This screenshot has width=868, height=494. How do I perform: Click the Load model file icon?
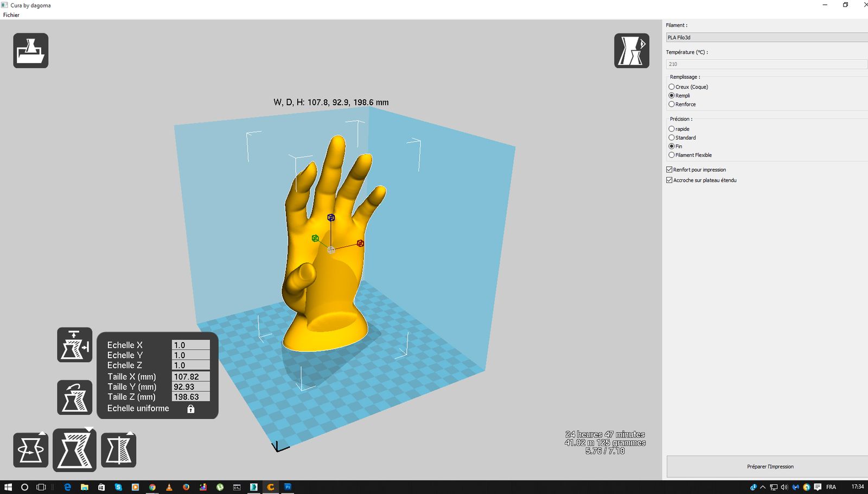31,50
